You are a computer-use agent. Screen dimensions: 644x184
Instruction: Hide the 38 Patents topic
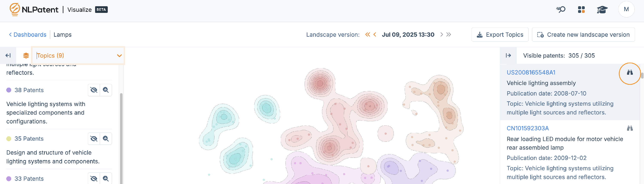[x=94, y=90]
